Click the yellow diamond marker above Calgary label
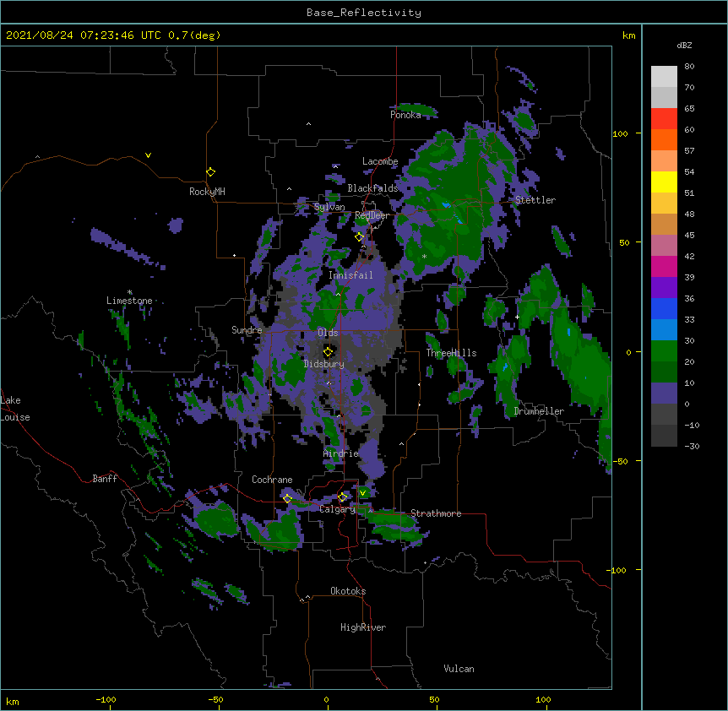The image size is (728, 711). pyautogui.click(x=343, y=497)
